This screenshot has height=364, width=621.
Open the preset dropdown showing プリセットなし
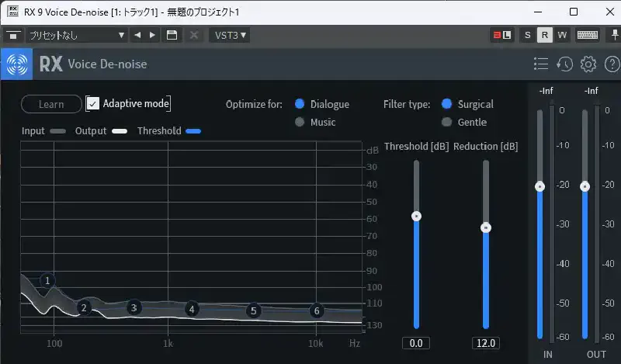77,36
